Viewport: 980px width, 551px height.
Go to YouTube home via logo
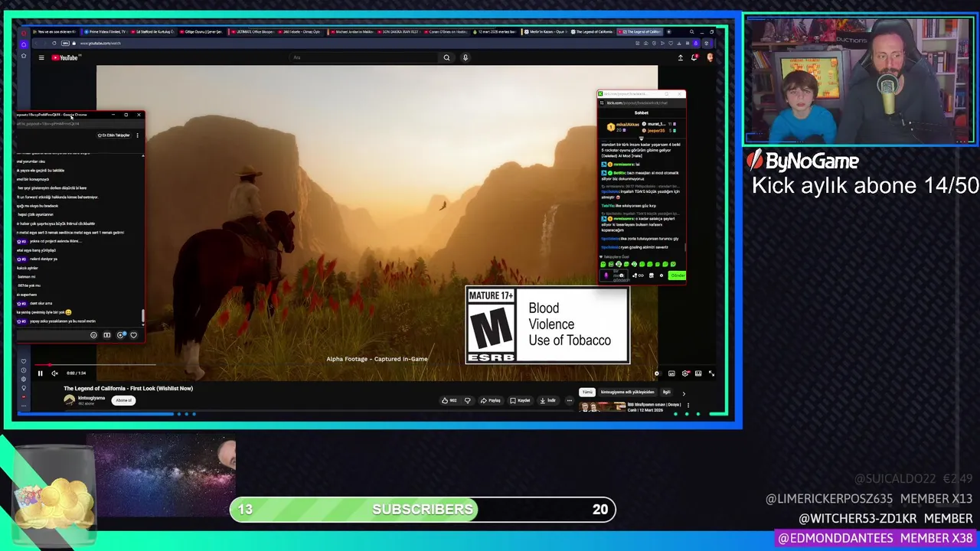(x=65, y=57)
